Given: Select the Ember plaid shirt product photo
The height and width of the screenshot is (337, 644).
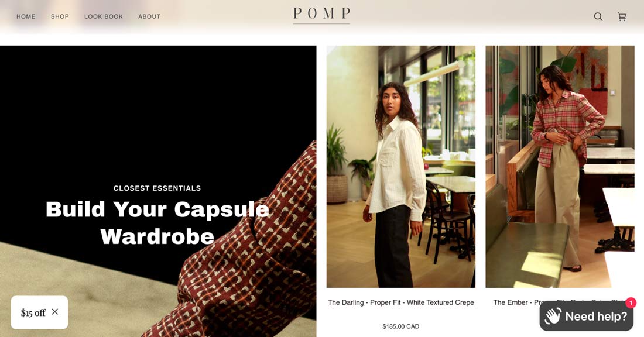Looking at the screenshot, I should coord(560,167).
